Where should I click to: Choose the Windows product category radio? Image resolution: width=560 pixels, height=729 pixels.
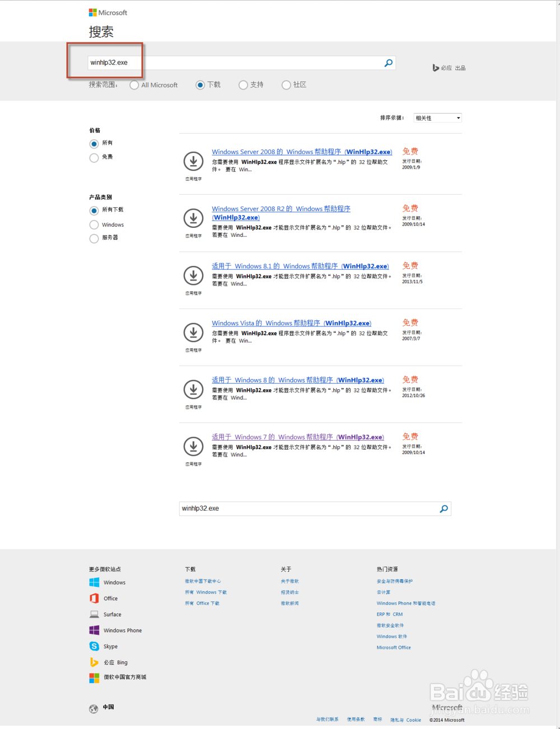(x=94, y=225)
